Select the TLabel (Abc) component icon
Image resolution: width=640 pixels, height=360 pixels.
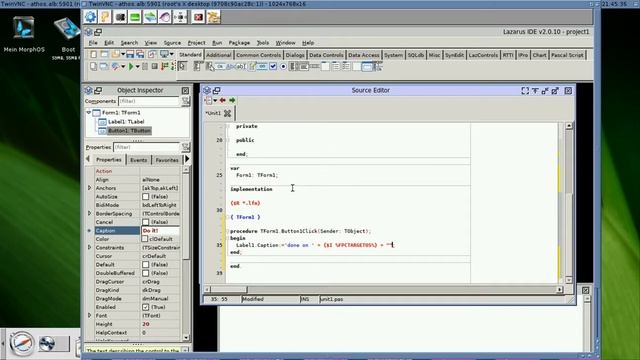tap(231, 67)
